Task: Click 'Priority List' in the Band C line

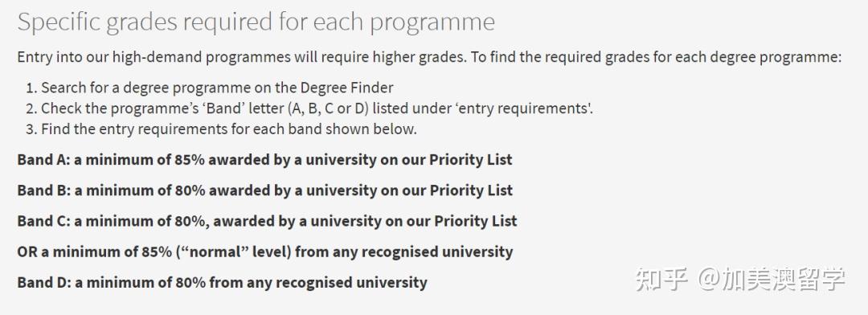Action: click(x=476, y=221)
